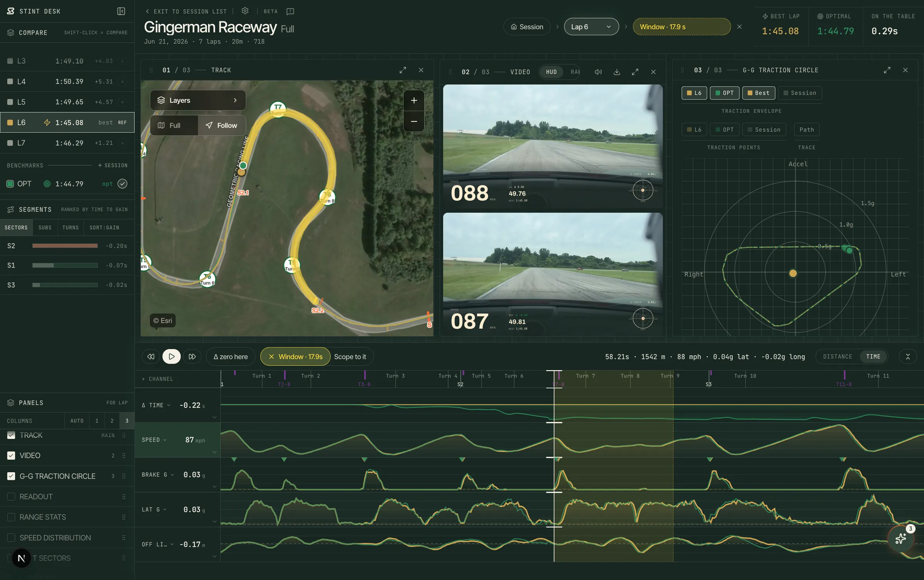Click the Δ zero here button
The height and width of the screenshot is (580, 924).
click(231, 356)
